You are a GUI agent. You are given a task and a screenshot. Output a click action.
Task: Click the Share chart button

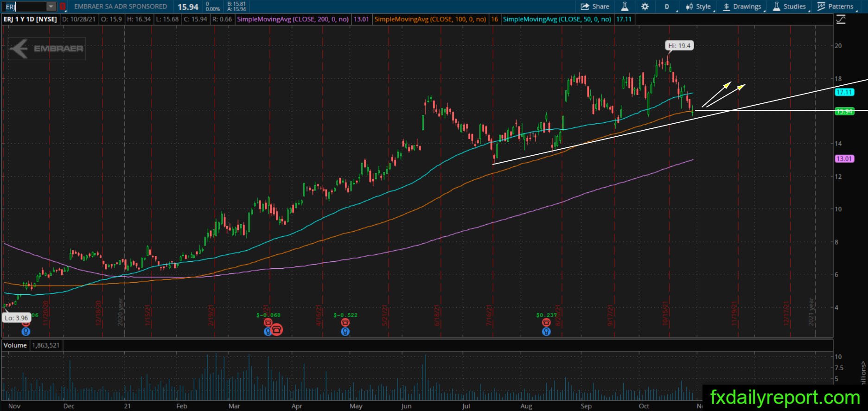point(595,6)
